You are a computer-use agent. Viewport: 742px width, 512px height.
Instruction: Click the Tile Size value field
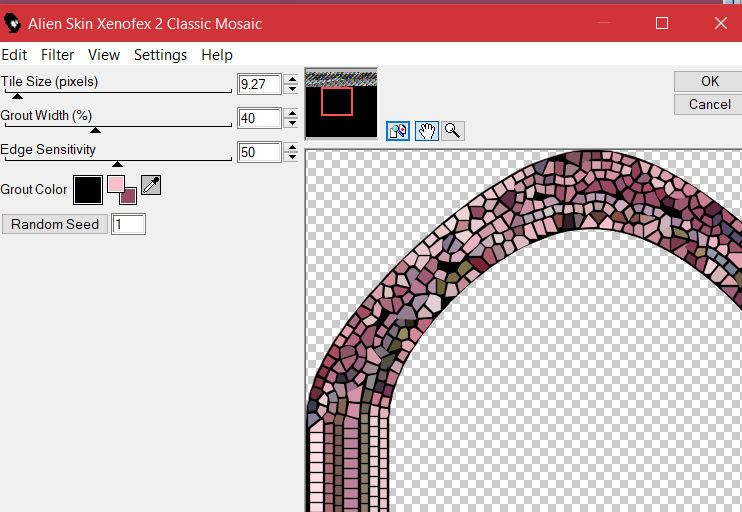(259, 84)
